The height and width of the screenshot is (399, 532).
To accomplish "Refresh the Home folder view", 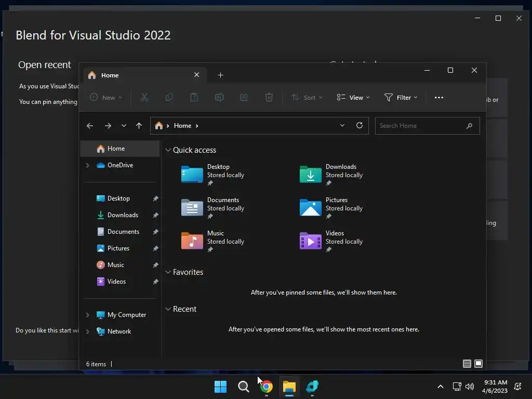I will pos(360,126).
